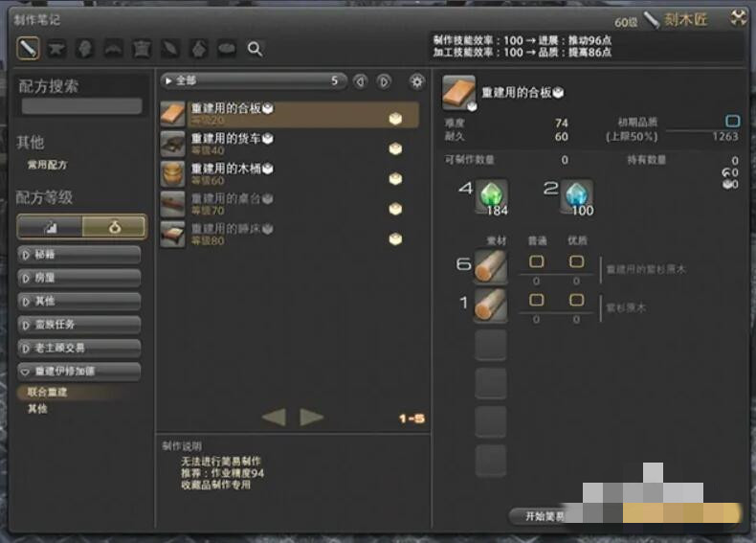The height and width of the screenshot is (543, 756).
Task: Expand the 秘籍 category
Action: 79,255
